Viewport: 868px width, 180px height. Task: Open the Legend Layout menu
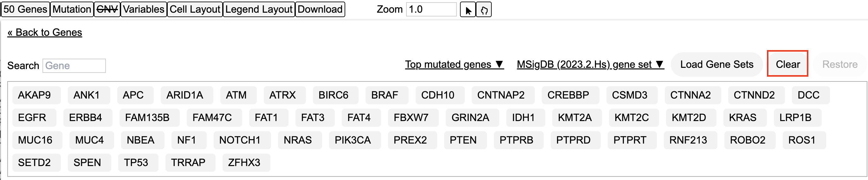(259, 9)
